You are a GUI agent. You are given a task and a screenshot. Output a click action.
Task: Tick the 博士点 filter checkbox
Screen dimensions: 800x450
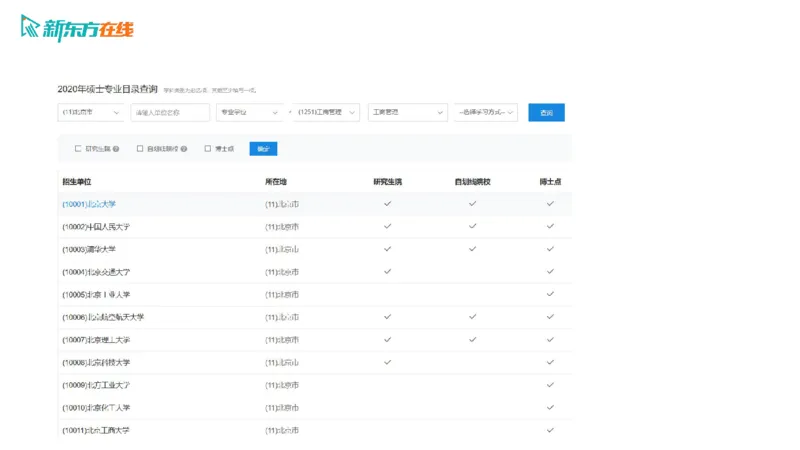click(x=208, y=148)
